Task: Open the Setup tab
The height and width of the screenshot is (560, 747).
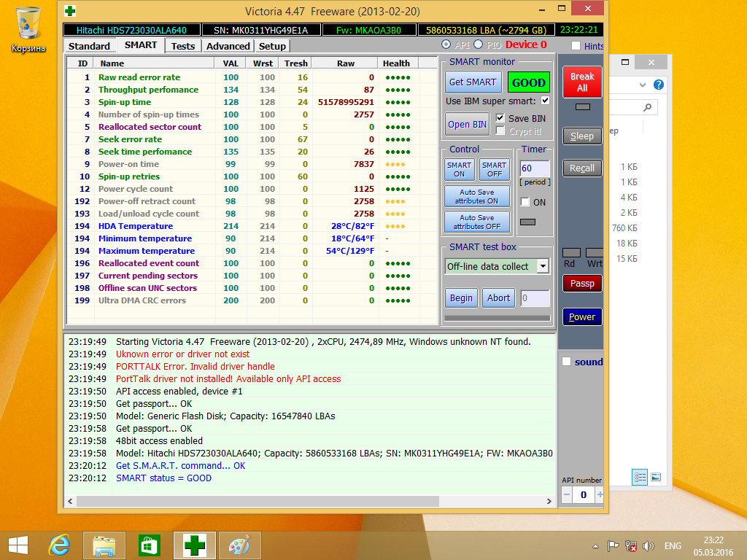Action: [x=272, y=46]
